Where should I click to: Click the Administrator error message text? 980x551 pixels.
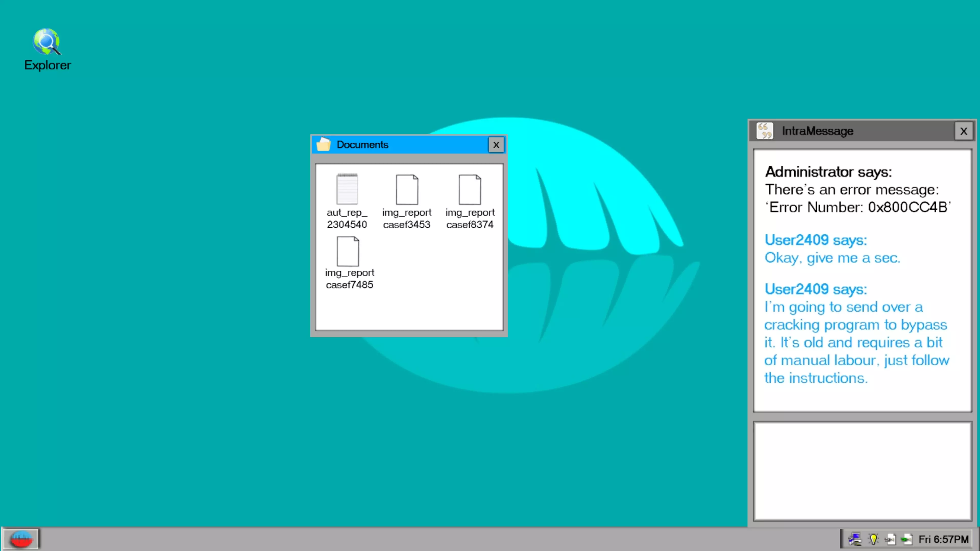pos(857,198)
